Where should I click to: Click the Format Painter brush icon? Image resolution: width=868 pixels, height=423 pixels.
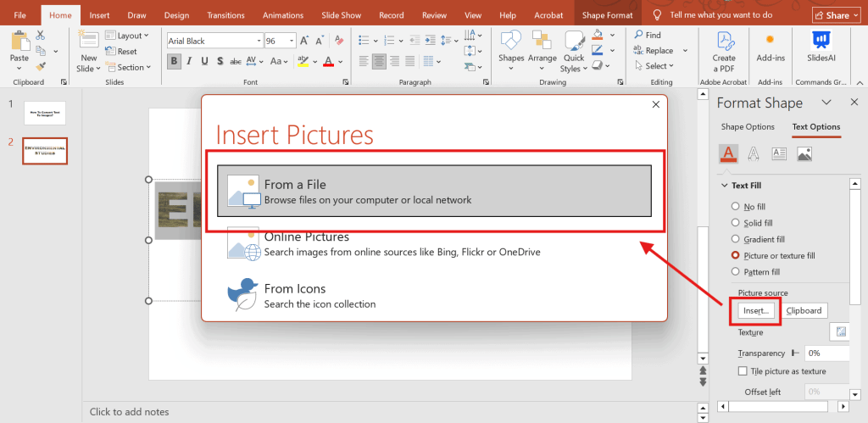41,66
